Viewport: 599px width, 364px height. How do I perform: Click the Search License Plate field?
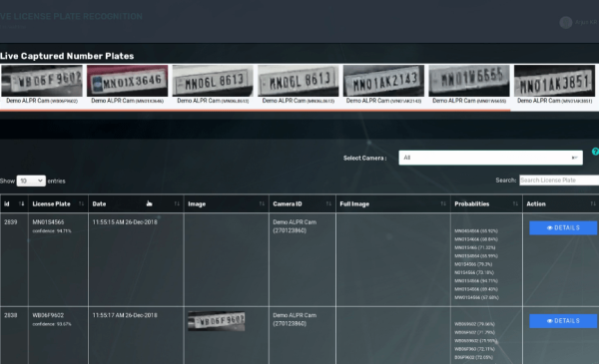[x=559, y=181]
